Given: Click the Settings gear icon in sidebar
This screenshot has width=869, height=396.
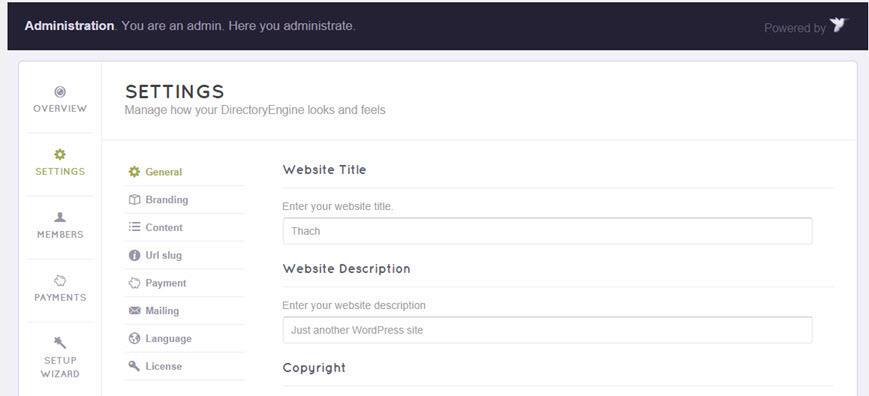Looking at the screenshot, I should coord(60,154).
